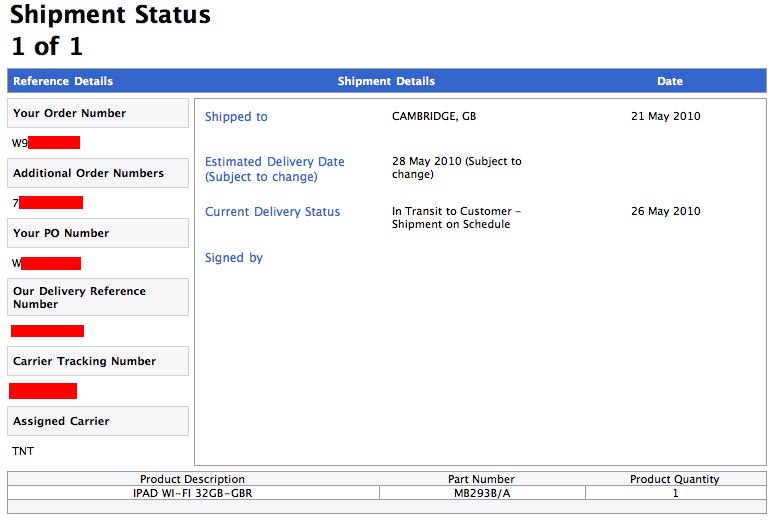777x523 pixels.
Task: Click the Date column header
Action: (670, 81)
